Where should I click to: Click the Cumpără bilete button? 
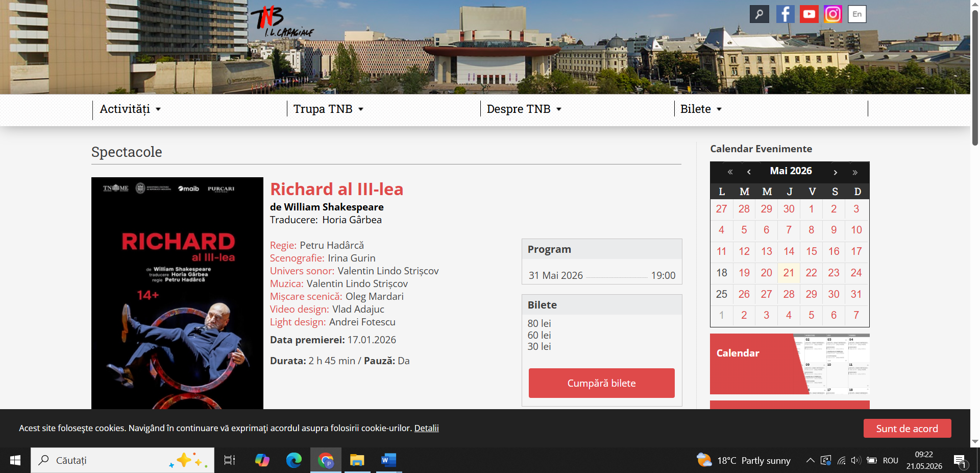pyautogui.click(x=601, y=383)
